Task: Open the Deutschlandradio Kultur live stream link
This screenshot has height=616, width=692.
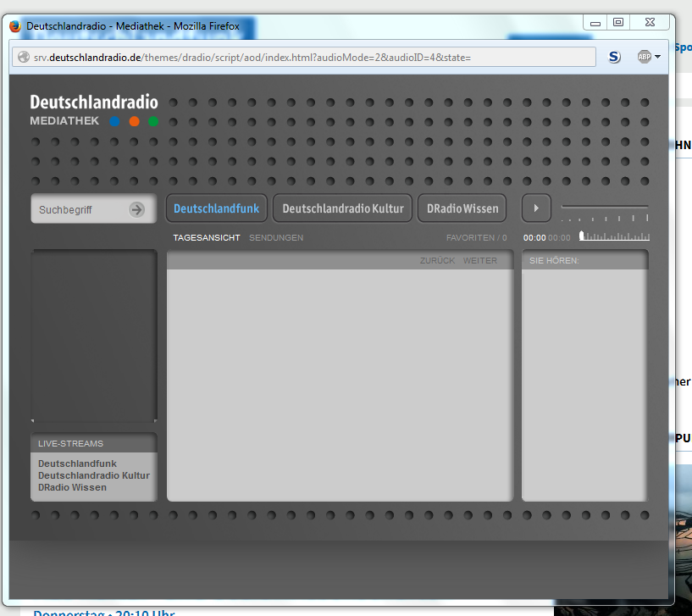Action: pos(94,475)
